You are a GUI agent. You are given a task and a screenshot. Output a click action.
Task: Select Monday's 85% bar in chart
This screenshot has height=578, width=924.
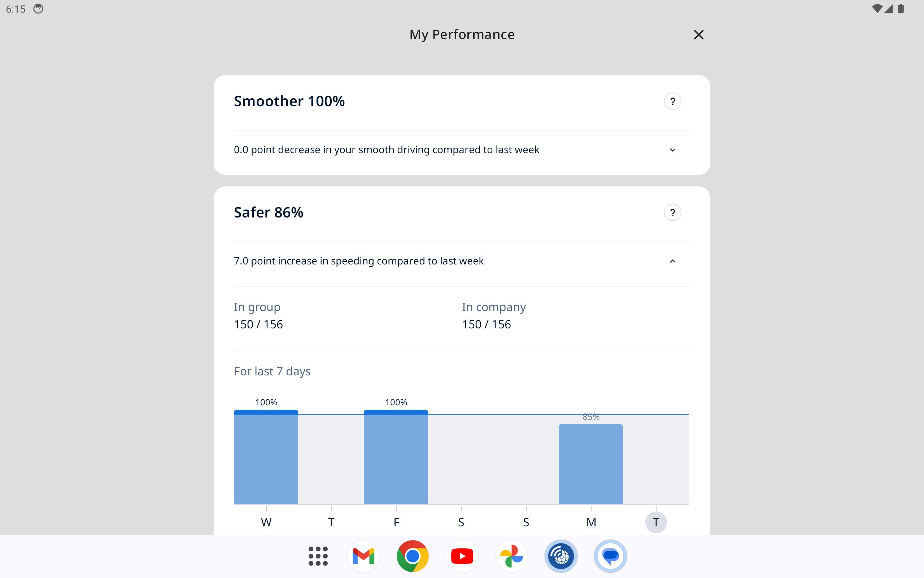pos(590,464)
